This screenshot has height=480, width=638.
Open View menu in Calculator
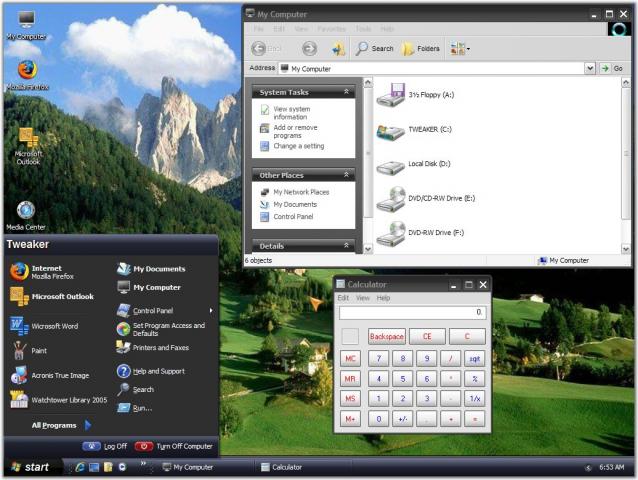click(363, 298)
